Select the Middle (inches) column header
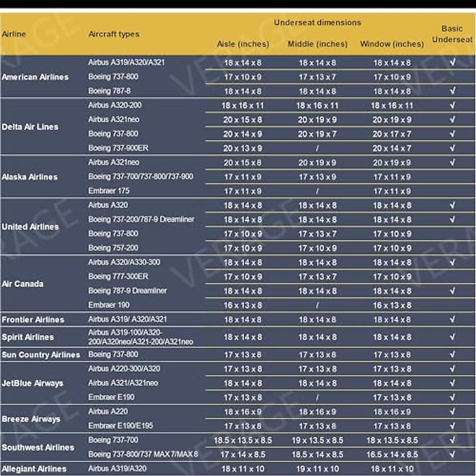The image size is (476, 476). click(x=317, y=44)
